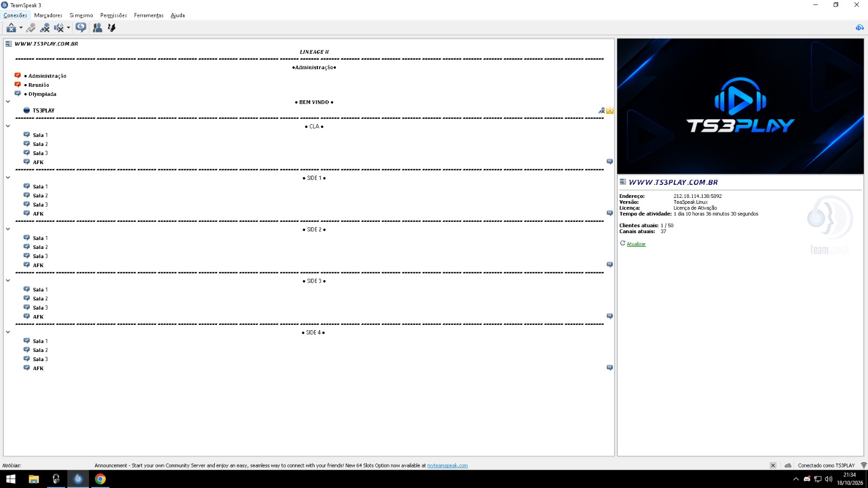The height and width of the screenshot is (488, 868).
Task: Collapse the SIDE 2 channel group
Action: point(8,229)
